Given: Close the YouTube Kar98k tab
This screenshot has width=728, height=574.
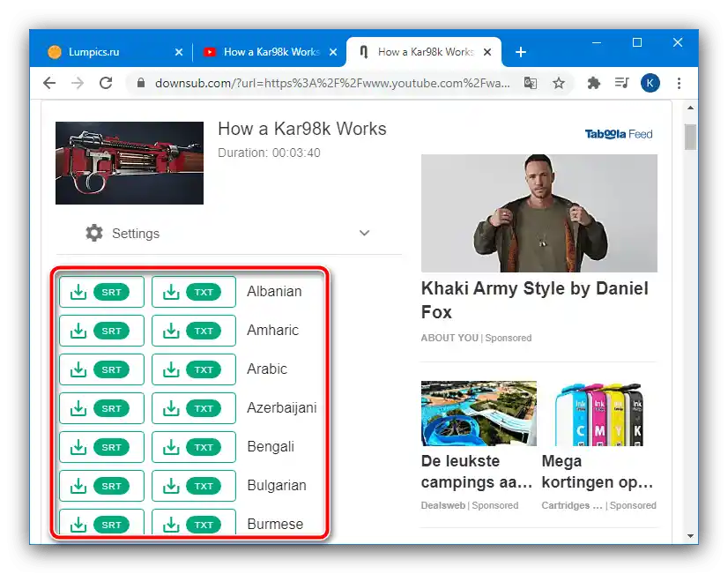Looking at the screenshot, I should (x=333, y=52).
